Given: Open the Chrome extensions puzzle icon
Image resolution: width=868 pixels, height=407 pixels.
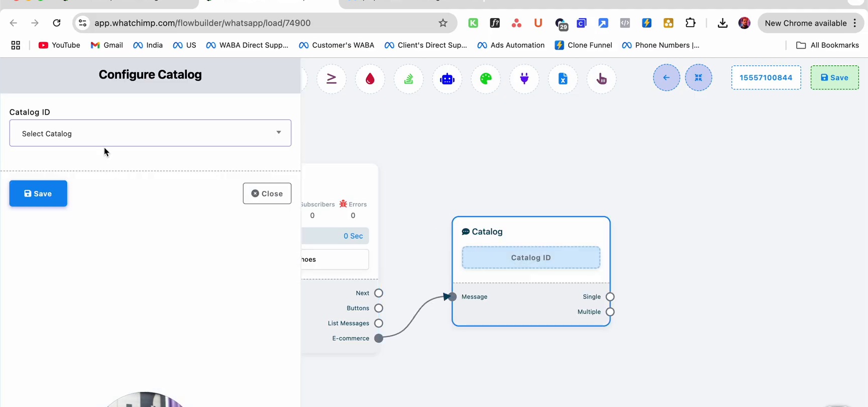Looking at the screenshot, I should tap(690, 23).
